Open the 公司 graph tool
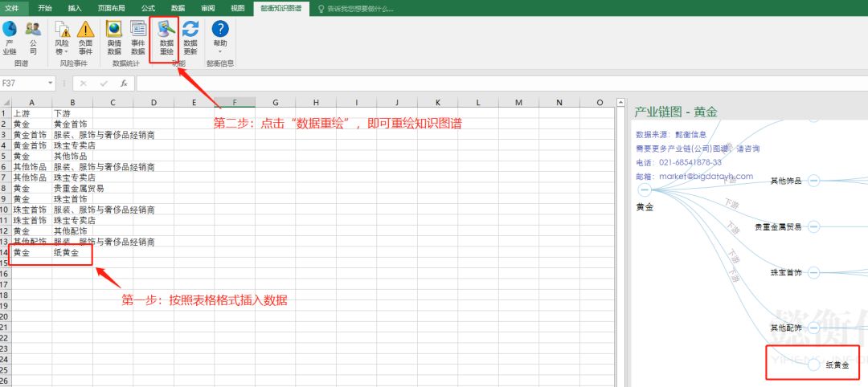 pyautogui.click(x=33, y=38)
